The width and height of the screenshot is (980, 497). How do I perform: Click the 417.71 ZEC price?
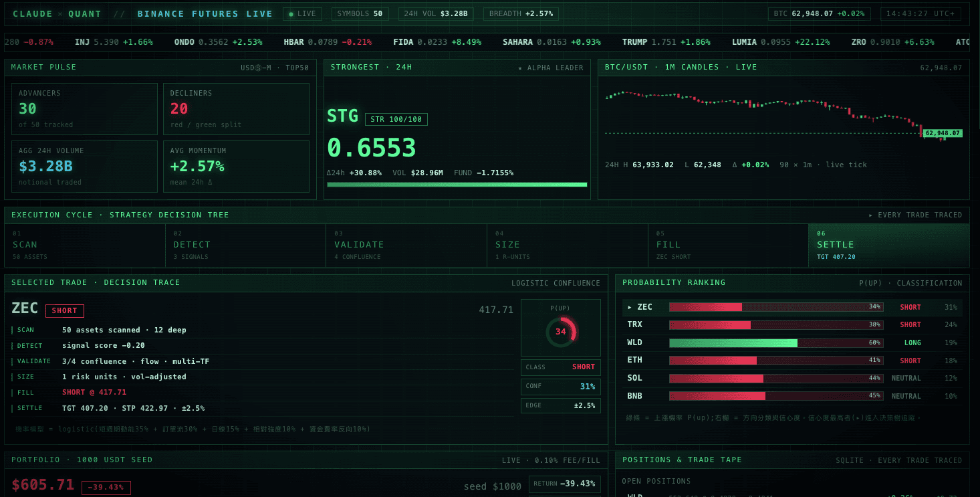click(x=496, y=310)
